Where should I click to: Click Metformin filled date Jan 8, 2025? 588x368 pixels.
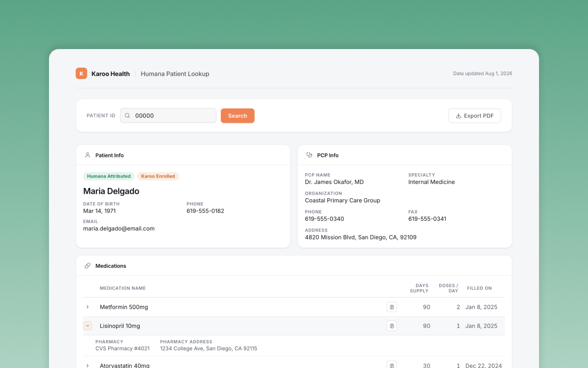coord(481,307)
